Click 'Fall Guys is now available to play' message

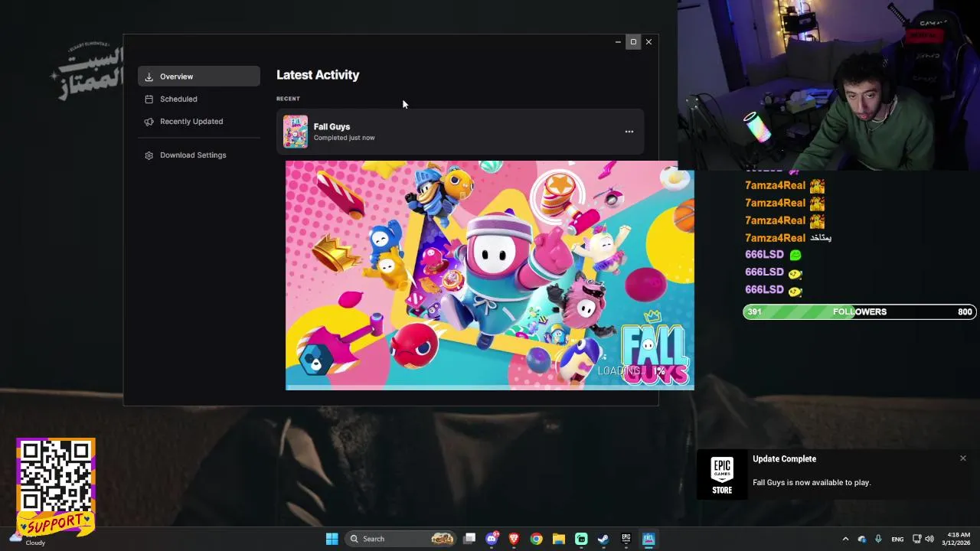[812, 482]
